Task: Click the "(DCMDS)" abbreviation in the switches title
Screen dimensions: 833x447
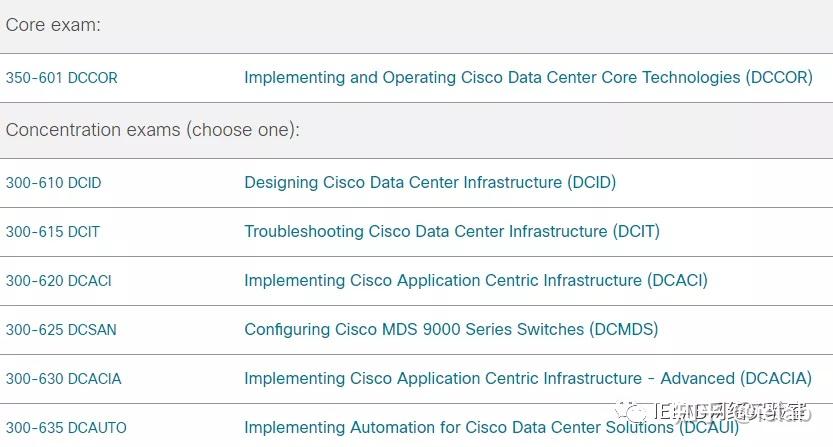Action: (x=624, y=329)
